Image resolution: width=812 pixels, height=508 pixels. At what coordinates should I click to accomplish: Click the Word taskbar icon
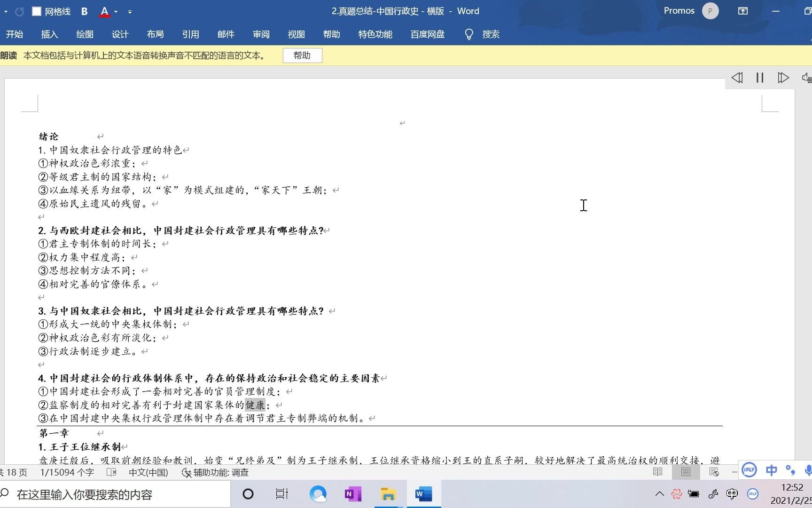tap(423, 494)
